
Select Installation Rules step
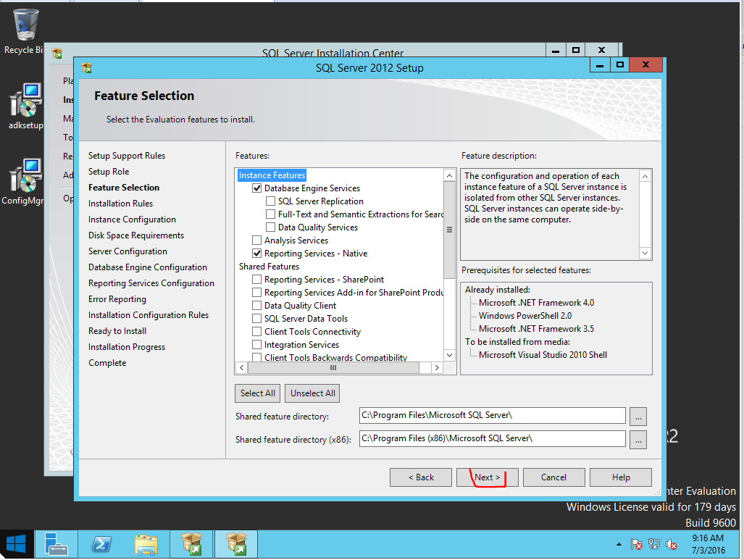(120, 204)
